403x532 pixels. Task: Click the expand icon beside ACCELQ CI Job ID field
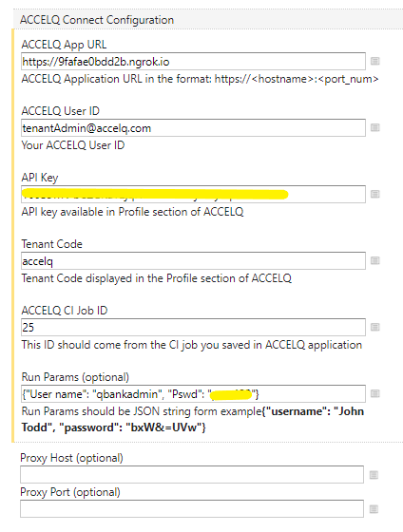point(374,327)
